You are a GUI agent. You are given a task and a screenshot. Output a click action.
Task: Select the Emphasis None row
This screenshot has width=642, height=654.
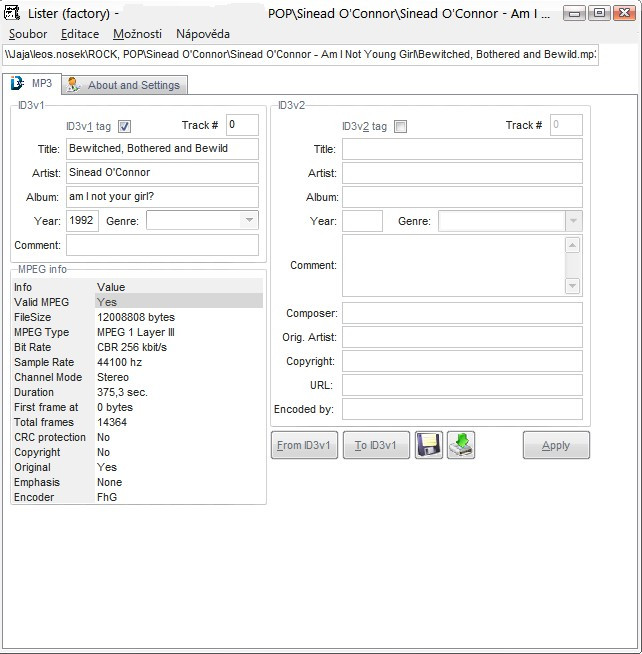click(x=138, y=482)
